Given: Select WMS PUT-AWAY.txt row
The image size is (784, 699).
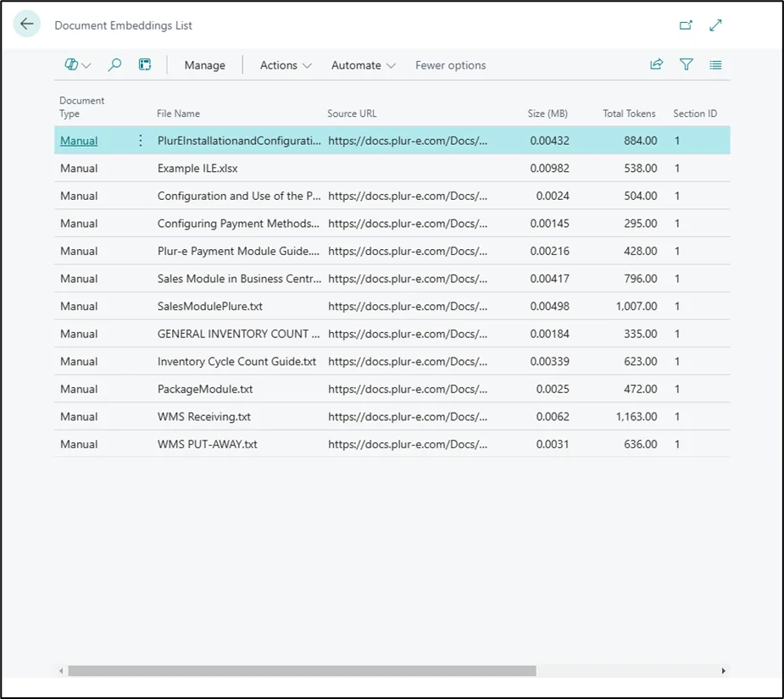Looking at the screenshot, I should tap(392, 444).
